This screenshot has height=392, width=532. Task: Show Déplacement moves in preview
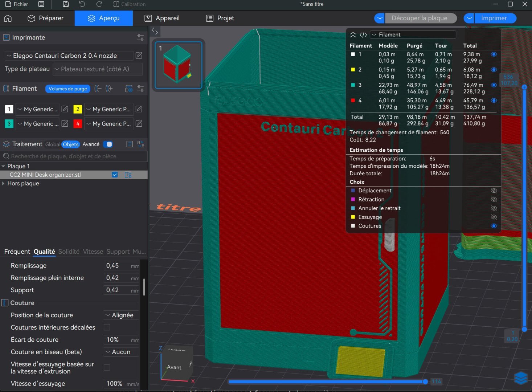494,191
